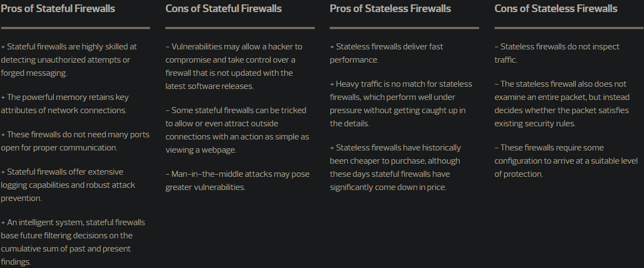Select the text about firewalls being tricked
Screen dimensions: 644x268
pyautogui.click(x=237, y=130)
